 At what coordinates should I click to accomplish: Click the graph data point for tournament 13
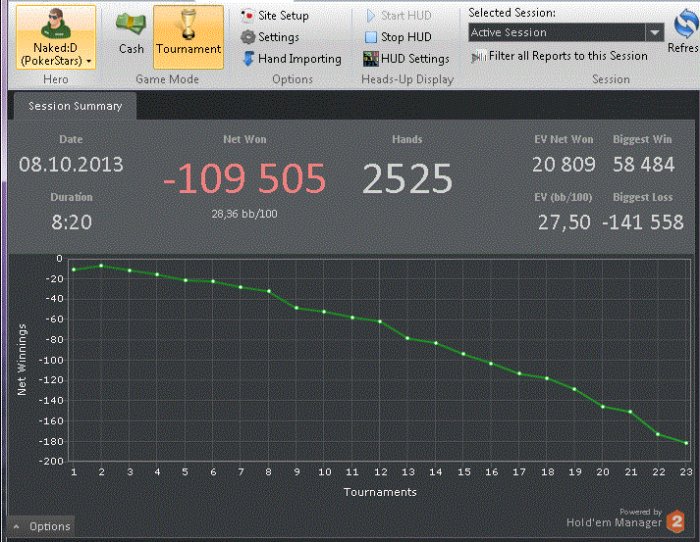pos(408,338)
